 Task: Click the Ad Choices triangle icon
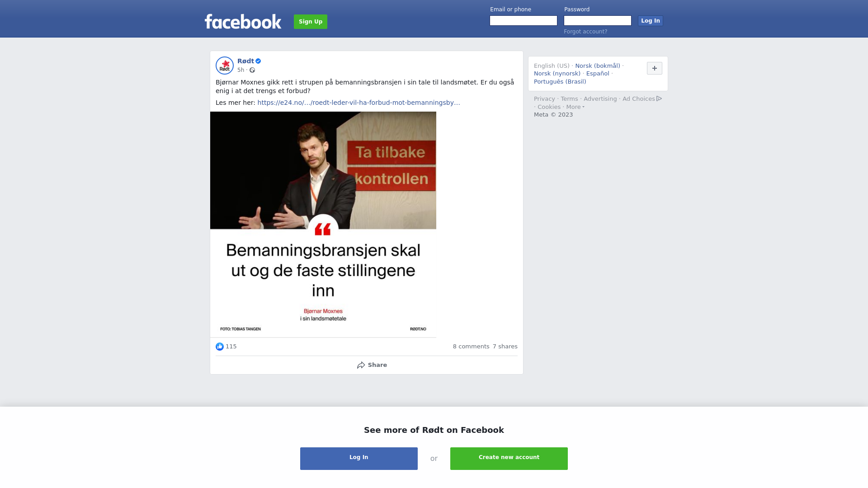tap(659, 99)
